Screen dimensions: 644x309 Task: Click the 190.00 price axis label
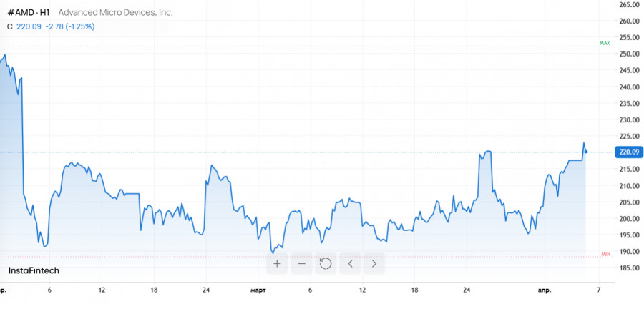(x=629, y=252)
